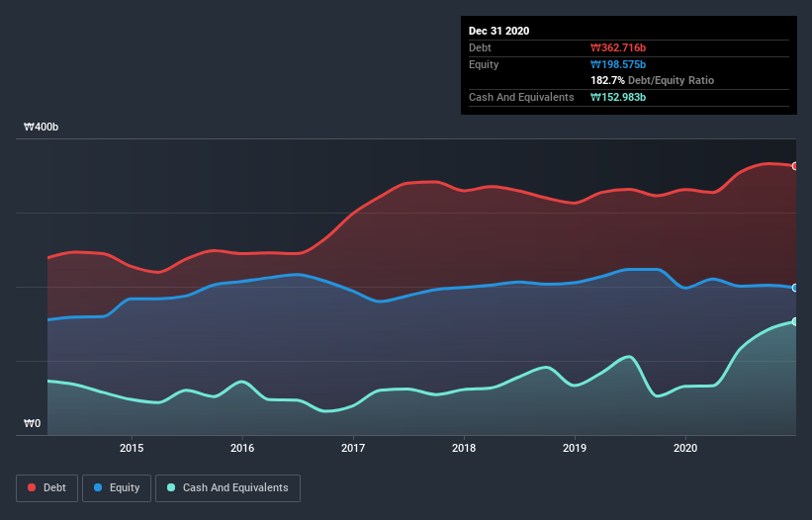This screenshot has width=812, height=520.
Task: Click the 2018 x-axis label
Action: (x=464, y=448)
